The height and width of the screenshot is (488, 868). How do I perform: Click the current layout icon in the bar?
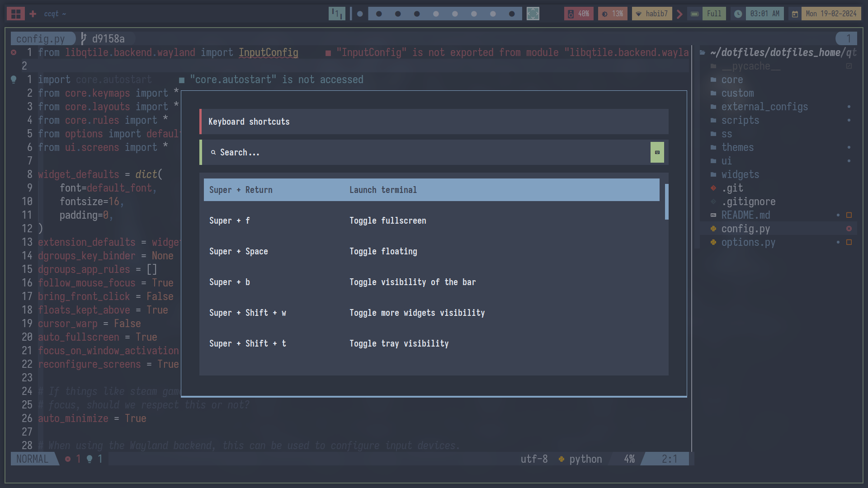coord(337,14)
